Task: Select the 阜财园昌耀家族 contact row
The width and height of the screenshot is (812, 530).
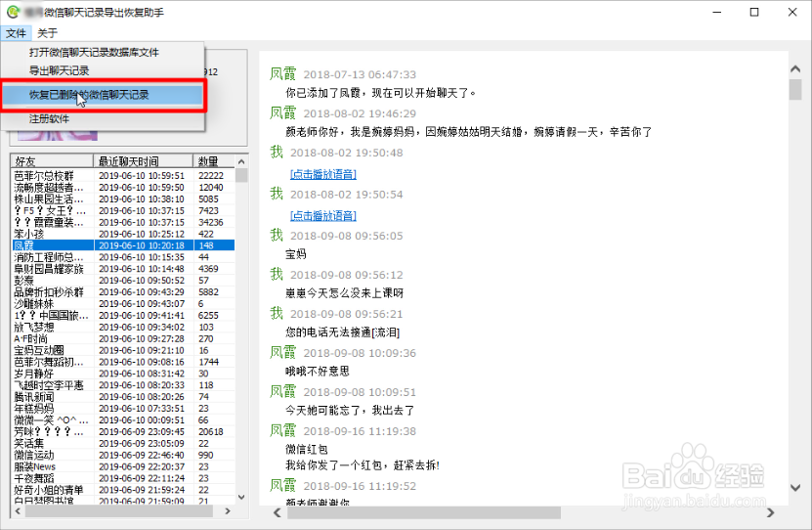Action: [123, 269]
